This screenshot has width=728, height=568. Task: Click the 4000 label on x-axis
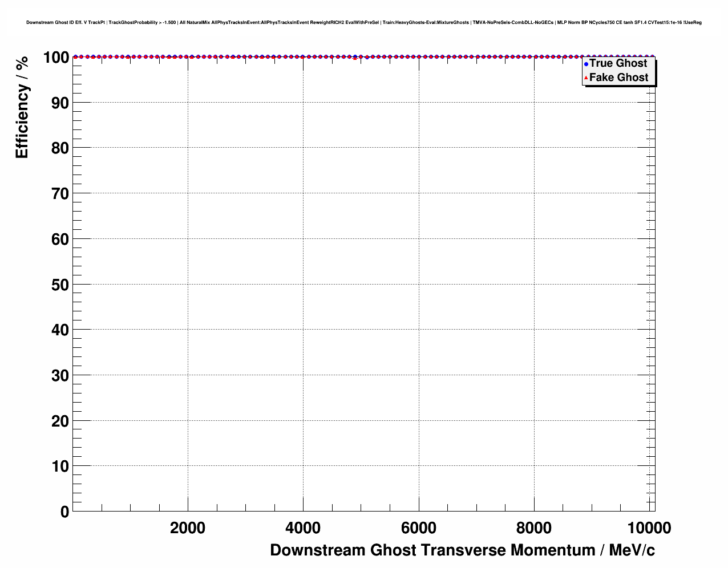pyautogui.click(x=303, y=528)
